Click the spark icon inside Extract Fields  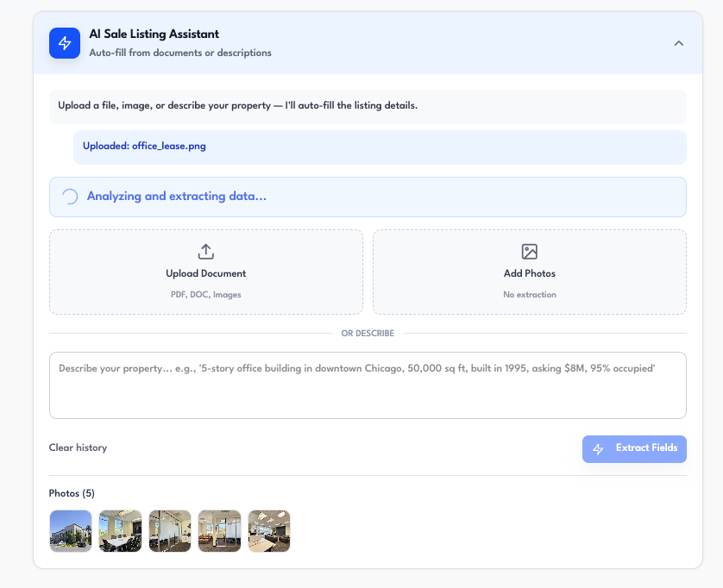(597, 448)
